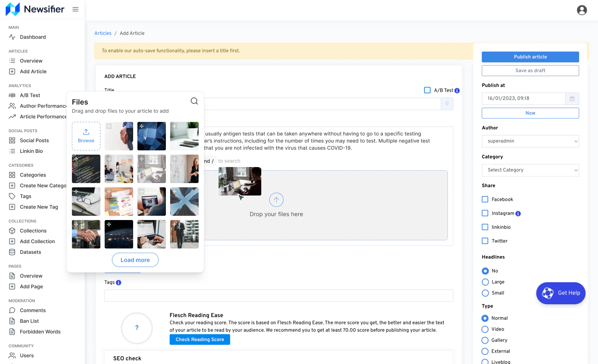Open the Select Category dropdown
The image size is (598, 364).
[x=530, y=170]
